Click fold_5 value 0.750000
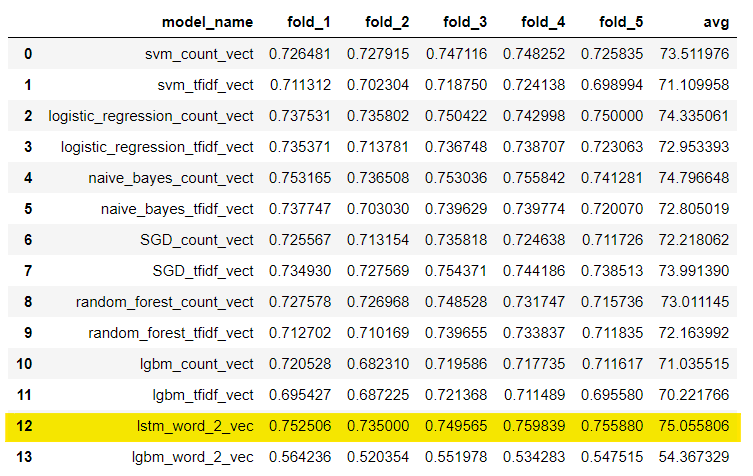This screenshot has width=753, height=476. (x=612, y=116)
